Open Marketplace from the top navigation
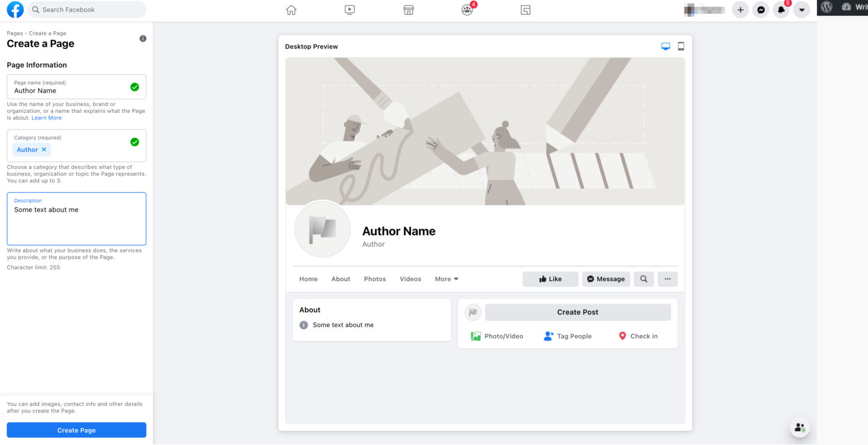Screen dimensions: 868x445 click(x=408, y=10)
